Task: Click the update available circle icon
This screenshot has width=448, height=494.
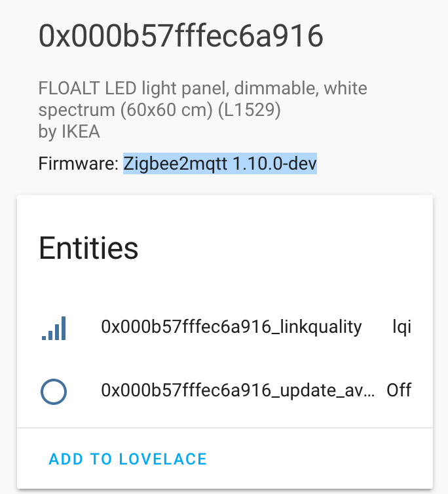Action: [54, 391]
